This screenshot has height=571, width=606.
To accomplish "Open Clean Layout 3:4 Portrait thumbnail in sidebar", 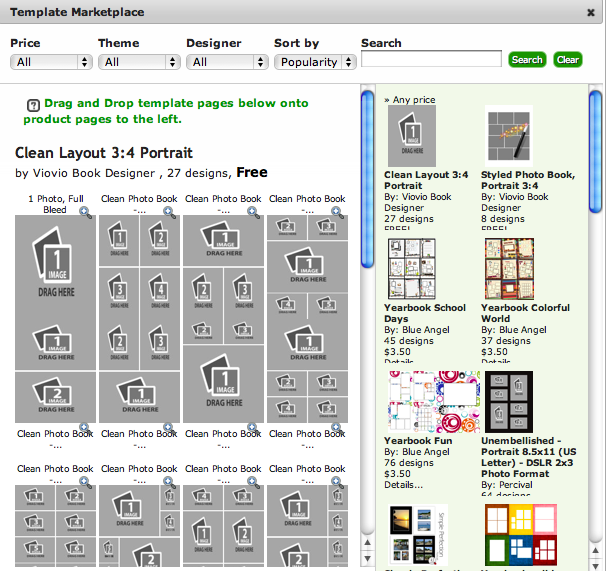I will coord(412,136).
